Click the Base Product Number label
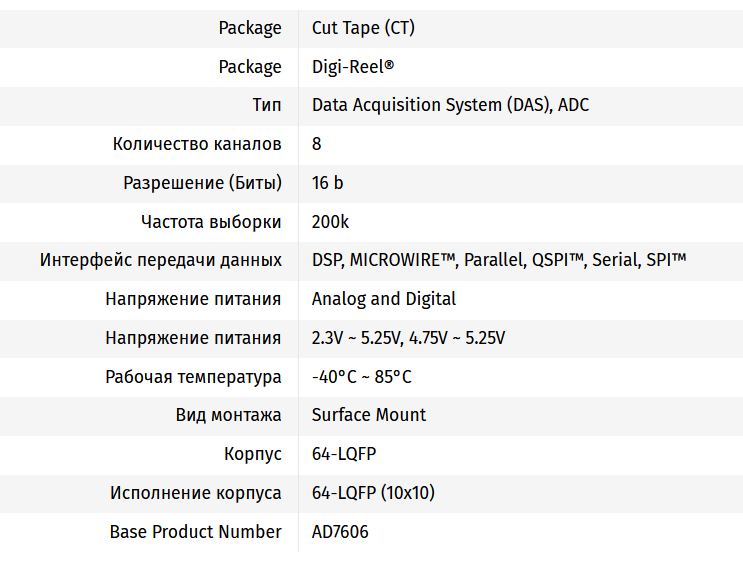 point(196,532)
